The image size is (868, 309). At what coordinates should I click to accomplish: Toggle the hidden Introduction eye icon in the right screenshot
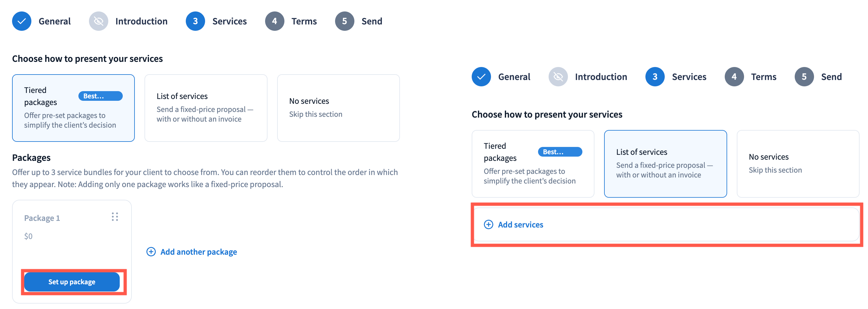[x=558, y=77]
